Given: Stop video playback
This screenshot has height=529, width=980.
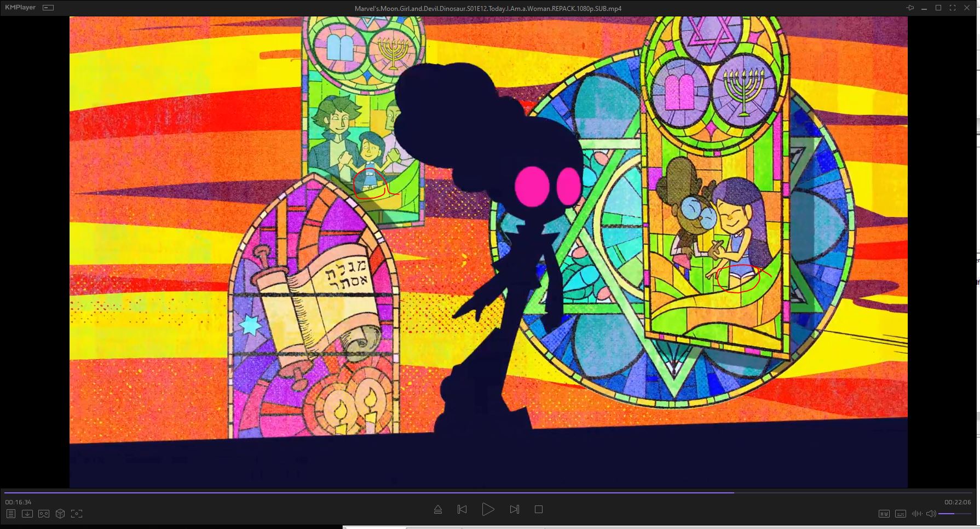Looking at the screenshot, I should [539, 510].
